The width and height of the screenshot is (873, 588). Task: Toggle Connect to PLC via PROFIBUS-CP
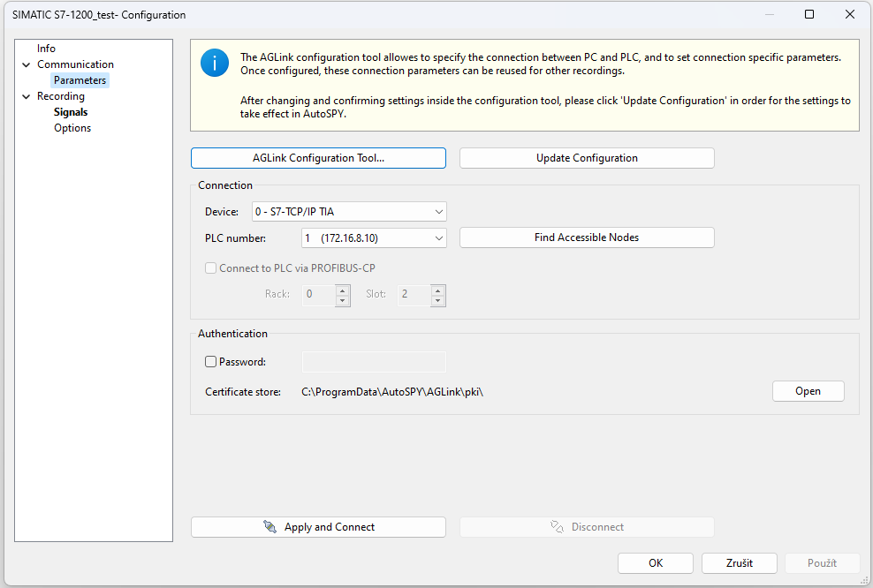tap(210, 268)
